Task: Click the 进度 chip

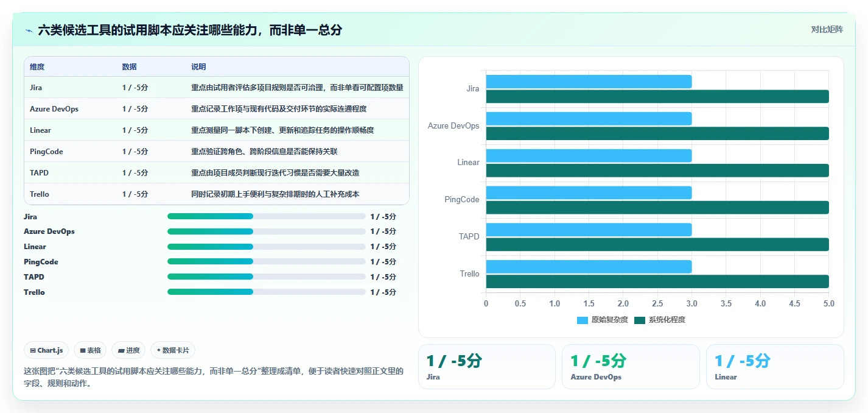Action: pyautogui.click(x=128, y=350)
